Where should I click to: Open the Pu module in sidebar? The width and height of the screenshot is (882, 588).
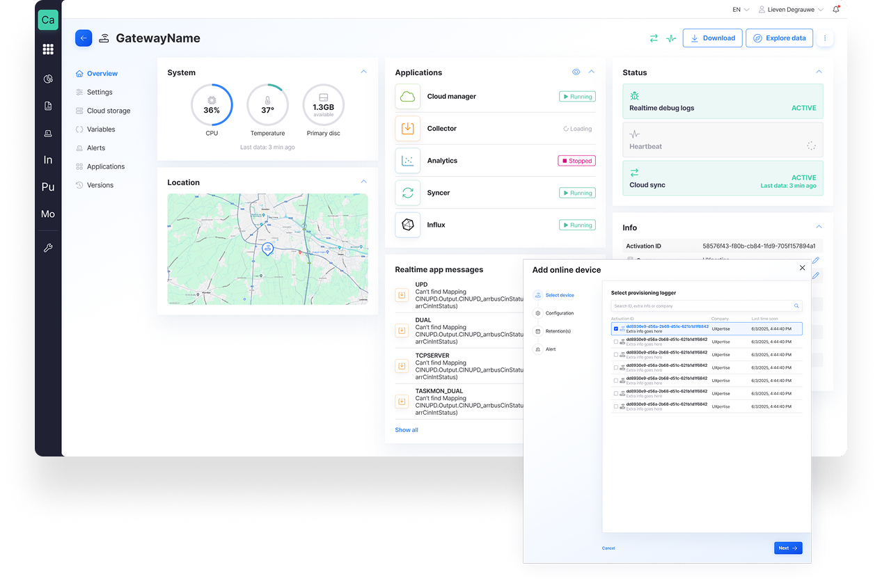point(48,186)
